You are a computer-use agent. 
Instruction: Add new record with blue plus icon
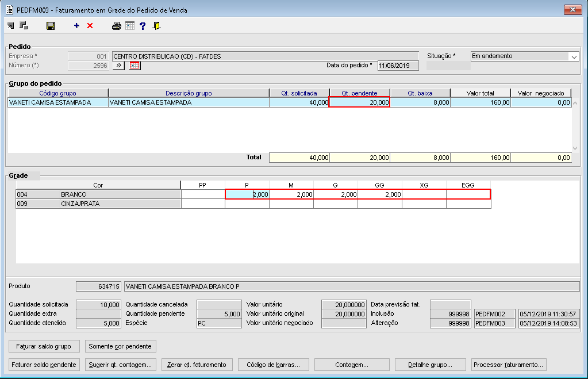(76, 25)
